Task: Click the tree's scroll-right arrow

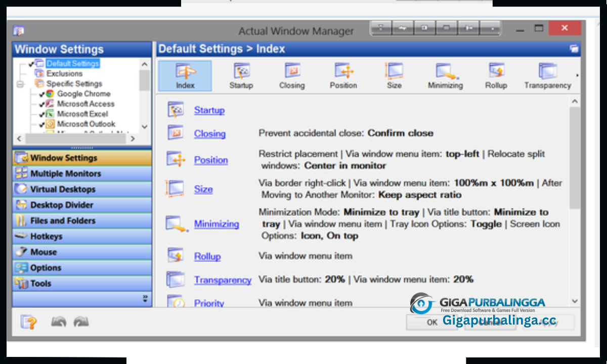Action: [133, 138]
